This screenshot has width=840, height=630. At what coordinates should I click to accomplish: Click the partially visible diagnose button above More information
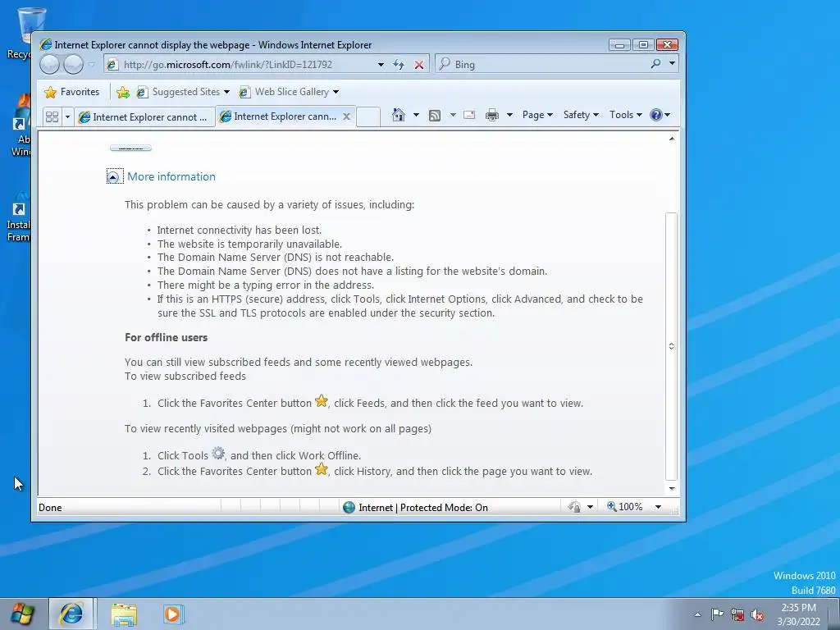[130, 148]
